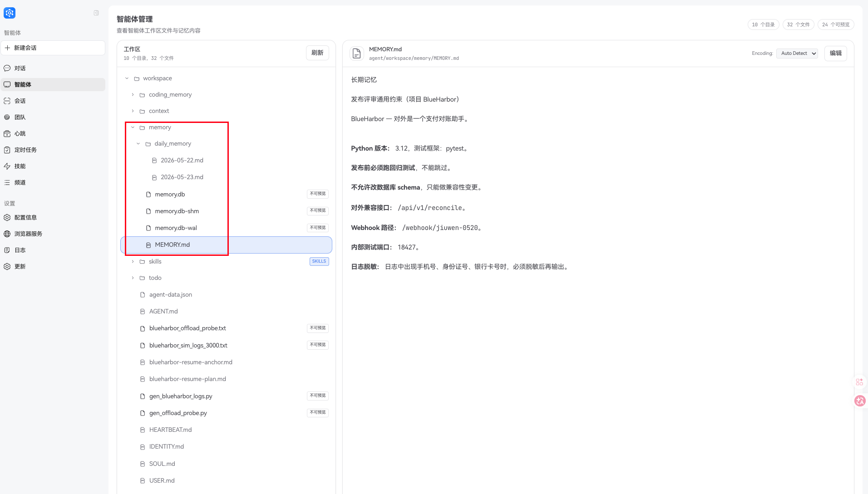The width and height of the screenshot is (868, 494).
Task: Select 智能体 sidebar item
Action: pyautogui.click(x=53, y=84)
